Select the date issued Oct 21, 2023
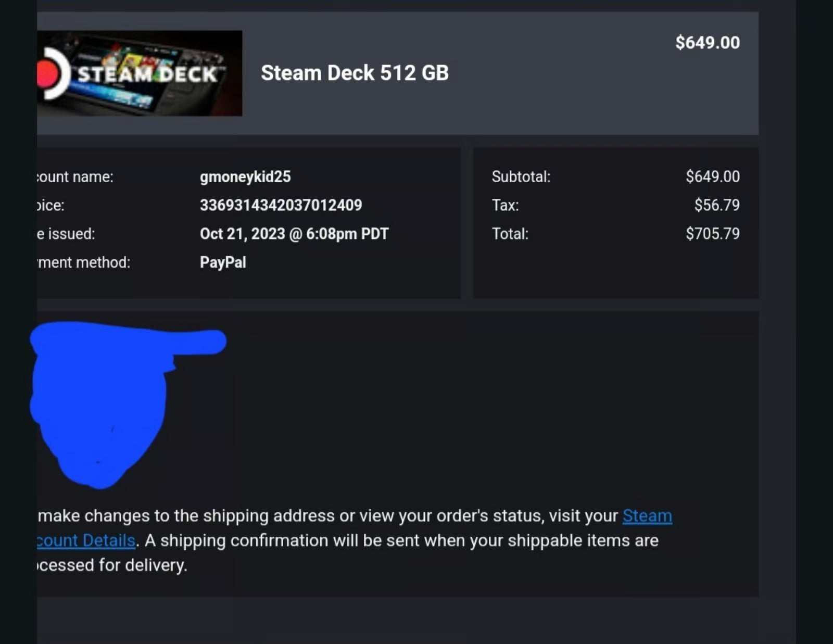Image resolution: width=833 pixels, height=644 pixels. tap(294, 233)
